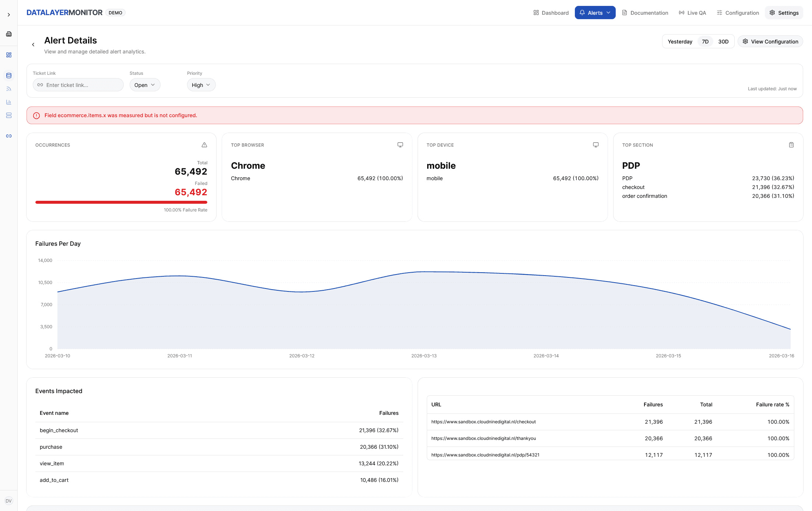Open the dashboard grid icon in sidebar

click(x=9, y=55)
